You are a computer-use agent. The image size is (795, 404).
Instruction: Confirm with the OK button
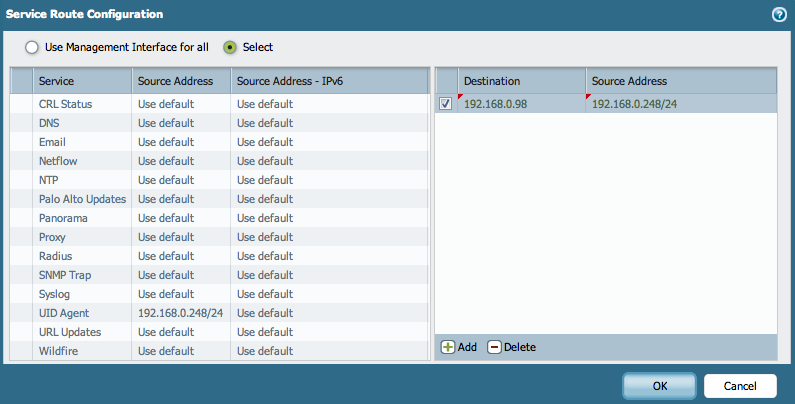pos(660,386)
